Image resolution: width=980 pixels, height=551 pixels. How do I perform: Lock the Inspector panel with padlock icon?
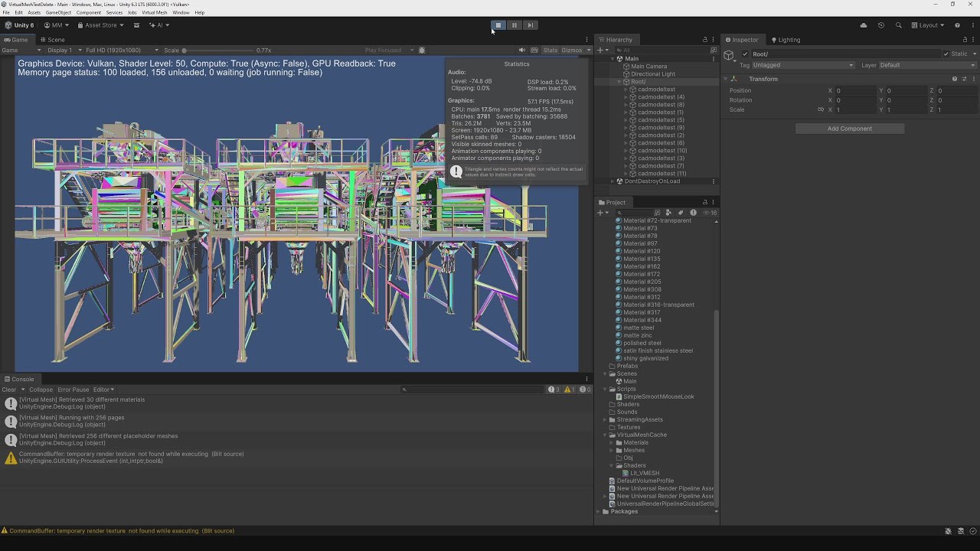click(965, 40)
